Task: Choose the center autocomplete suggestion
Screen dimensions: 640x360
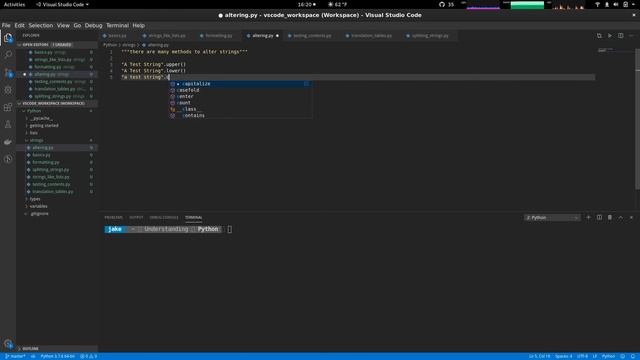Action: (241, 96)
